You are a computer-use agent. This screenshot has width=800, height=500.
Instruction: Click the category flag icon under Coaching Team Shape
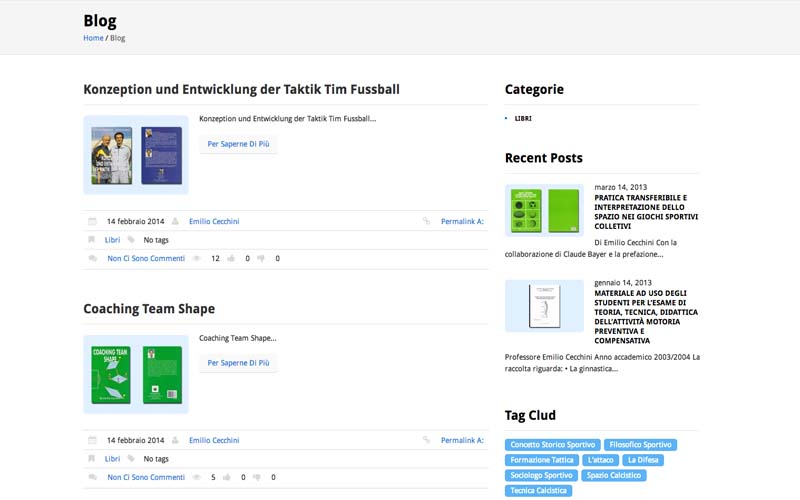(x=93, y=459)
